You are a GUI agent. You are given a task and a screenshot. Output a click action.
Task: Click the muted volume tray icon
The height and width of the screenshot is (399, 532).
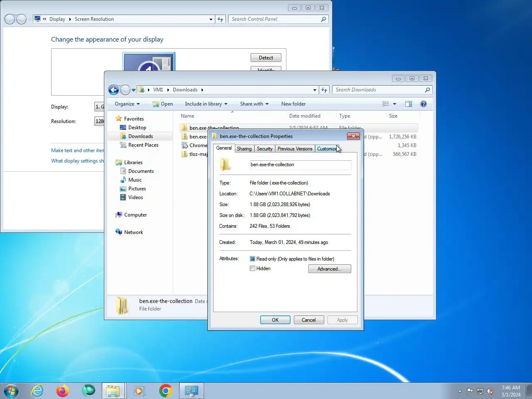click(490, 391)
